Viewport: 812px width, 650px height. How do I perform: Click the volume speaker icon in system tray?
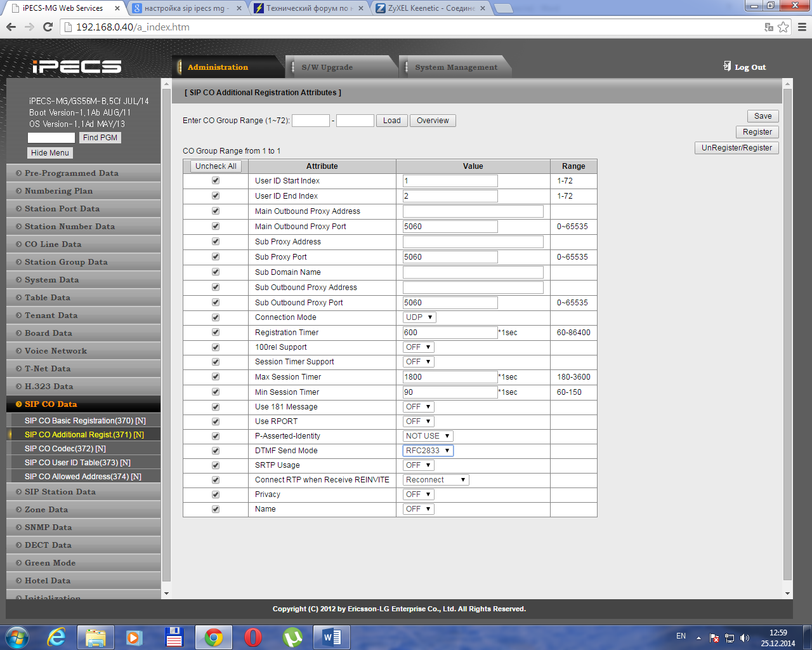click(x=745, y=638)
